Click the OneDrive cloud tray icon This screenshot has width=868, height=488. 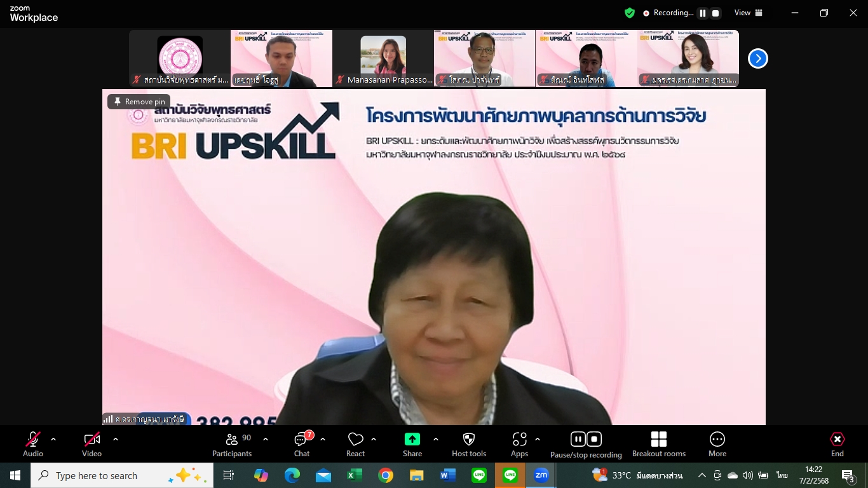(733, 475)
